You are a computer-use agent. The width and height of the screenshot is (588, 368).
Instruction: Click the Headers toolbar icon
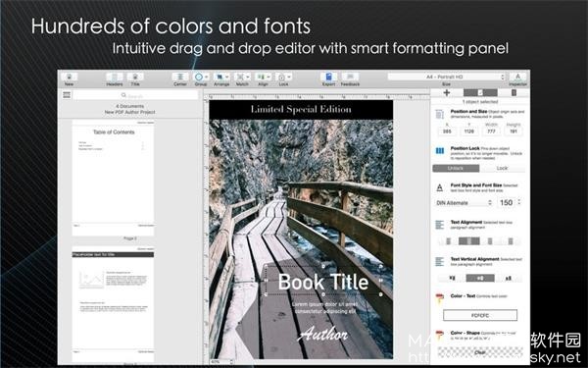(115, 77)
